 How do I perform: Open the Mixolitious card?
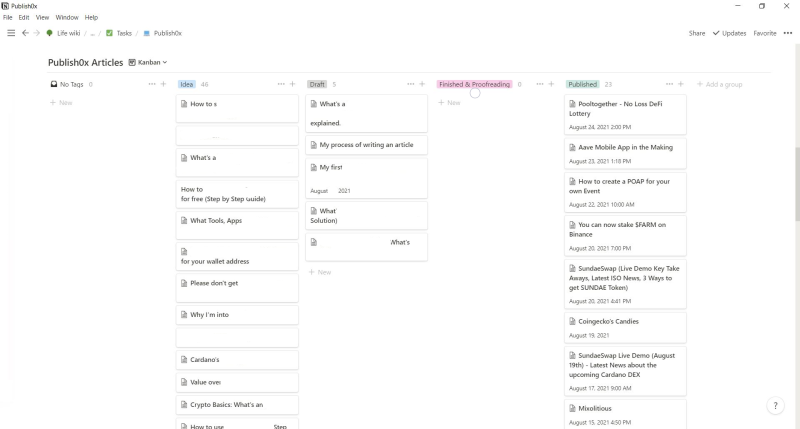point(625,414)
